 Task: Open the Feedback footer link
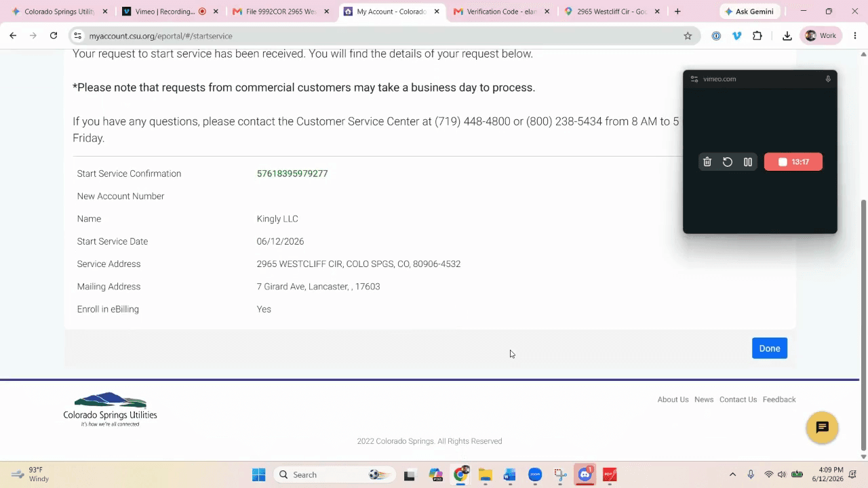(x=779, y=399)
